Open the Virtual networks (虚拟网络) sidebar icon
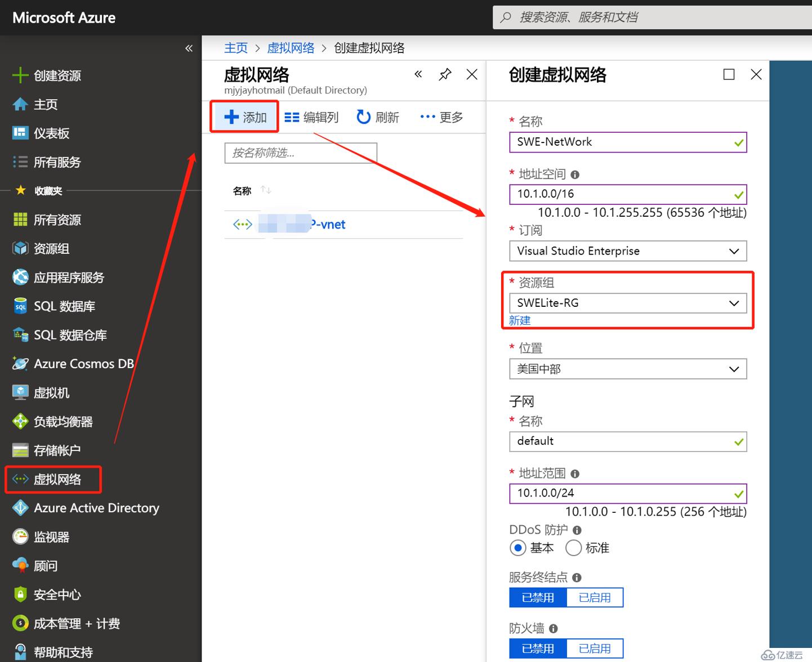 tap(20, 479)
